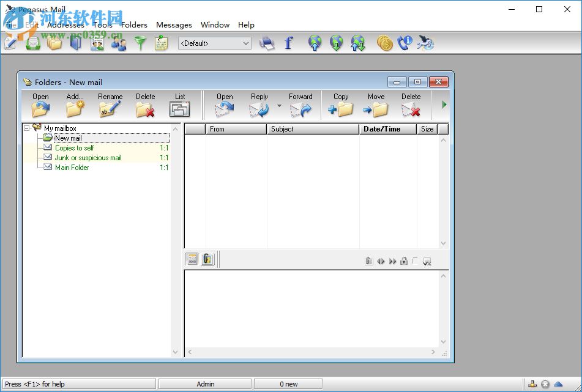The width and height of the screenshot is (582, 392).
Task: Click the gold coin icon in toolbar
Action: 384,43
